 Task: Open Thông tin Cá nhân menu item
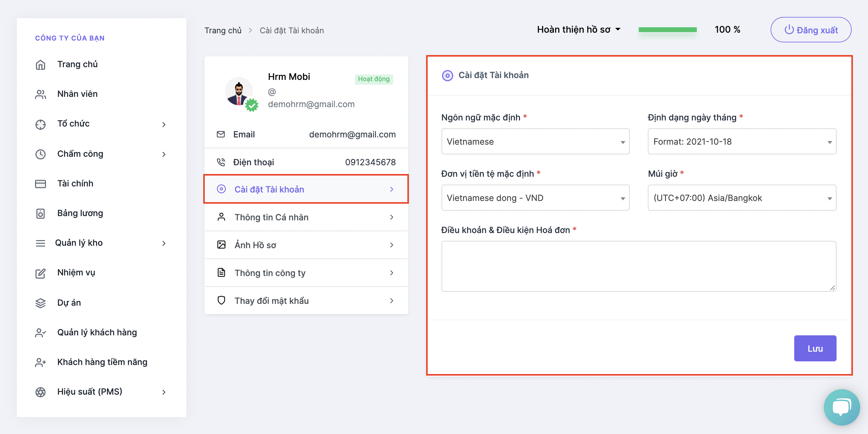coord(306,217)
